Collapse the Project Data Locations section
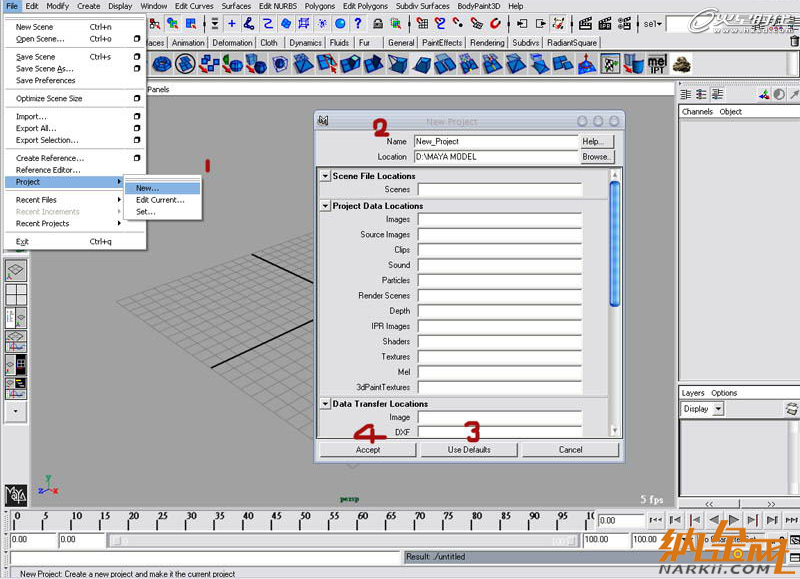800x579 pixels. (325, 206)
